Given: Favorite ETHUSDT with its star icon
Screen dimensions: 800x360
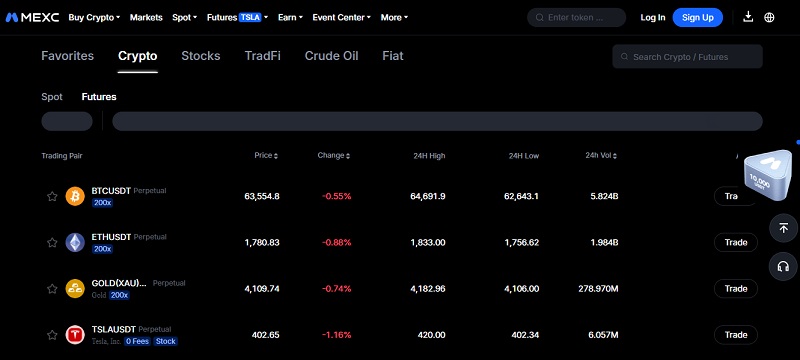Looking at the screenshot, I should (52, 243).
